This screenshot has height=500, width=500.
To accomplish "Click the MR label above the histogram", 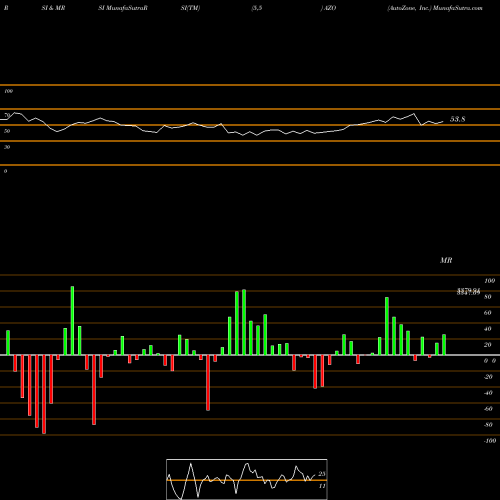I will click(x=446, y=260).
